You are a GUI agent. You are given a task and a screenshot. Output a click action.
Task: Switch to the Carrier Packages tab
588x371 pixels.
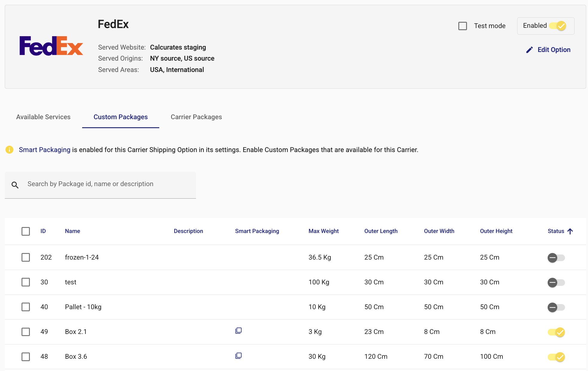click(196, 117)
